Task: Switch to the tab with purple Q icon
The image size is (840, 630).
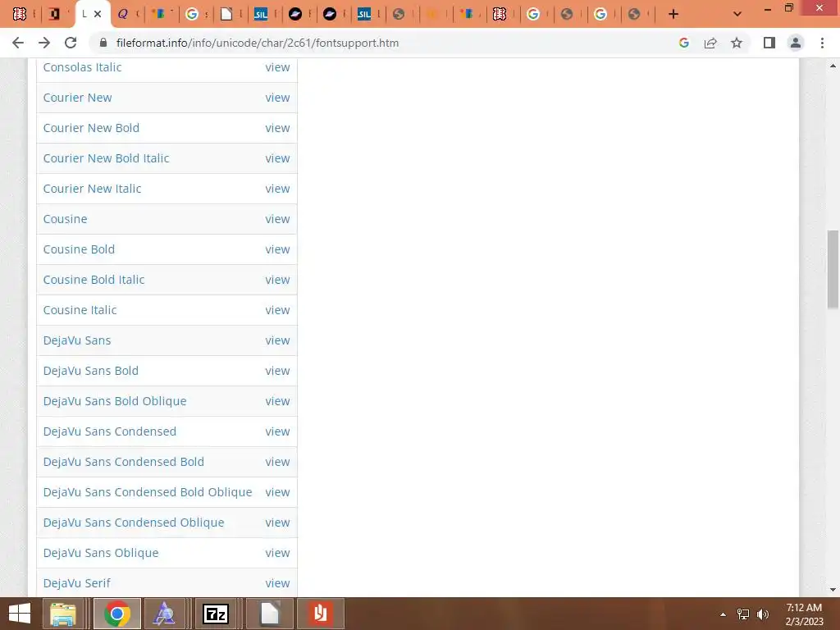Action: [x=123, y=15]
